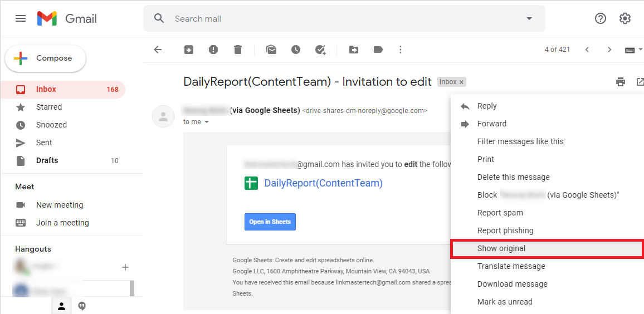Screen dimensions: 644x314
Task: Expand search options dropdown arrow
Action: click(x=529, y=18)
